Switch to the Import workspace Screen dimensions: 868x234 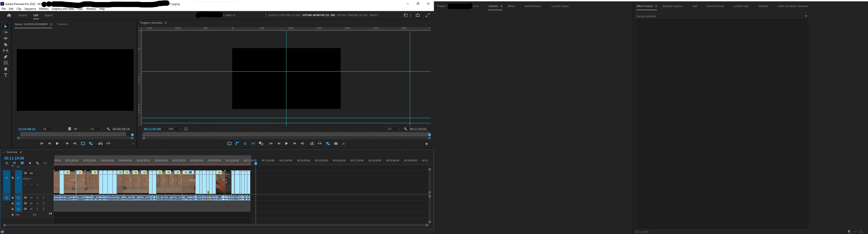tap(23, 16)
